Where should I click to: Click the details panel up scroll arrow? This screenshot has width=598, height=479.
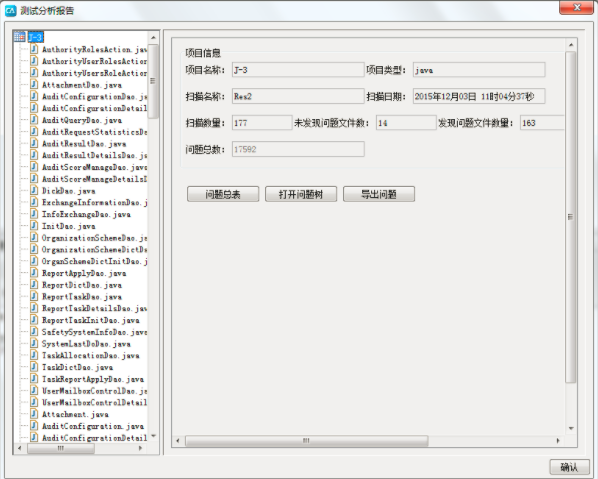tap(571, 45)
